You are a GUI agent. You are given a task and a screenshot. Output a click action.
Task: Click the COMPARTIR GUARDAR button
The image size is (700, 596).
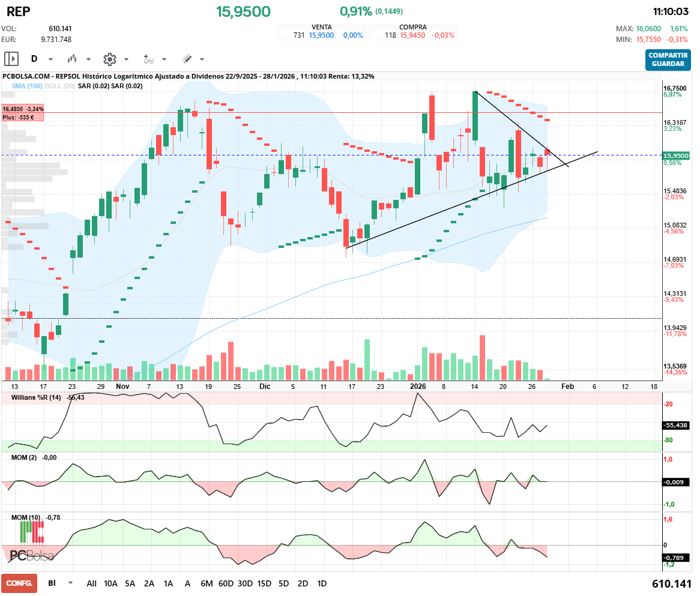coord(668,60)
